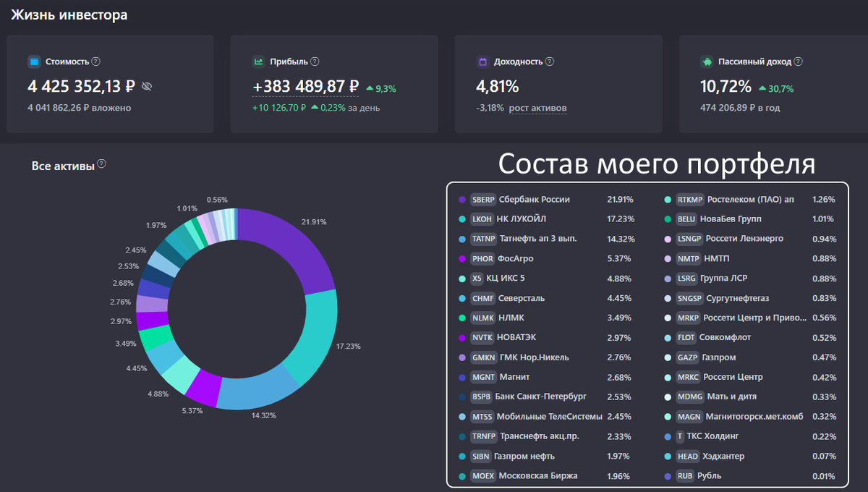Viewport: 868px width, 492px height.
Task: Select the Сбербанк России purple legend dot
Action: (461, 200)
